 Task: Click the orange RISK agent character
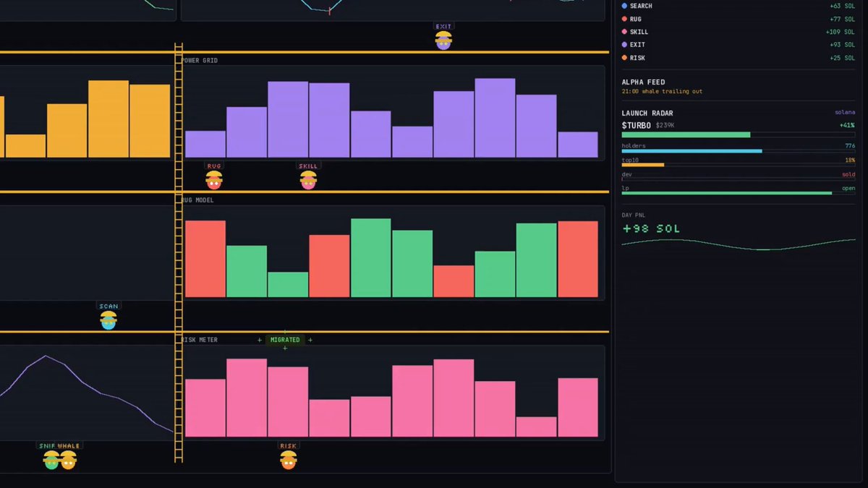(x=289, y=460)
